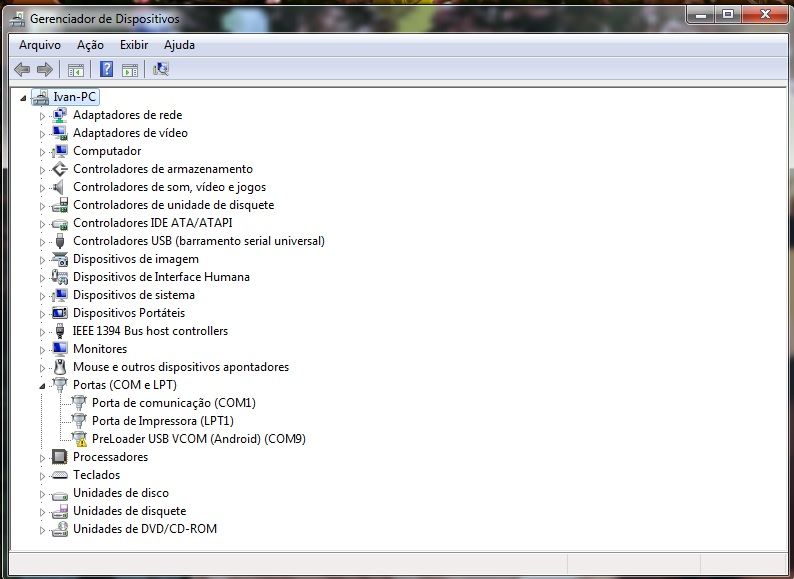This screenshot has height=579, width=794.
Task: Select PreLoader USB VCOM (Android) (COM9)
Action: click(x=198, y=439)
